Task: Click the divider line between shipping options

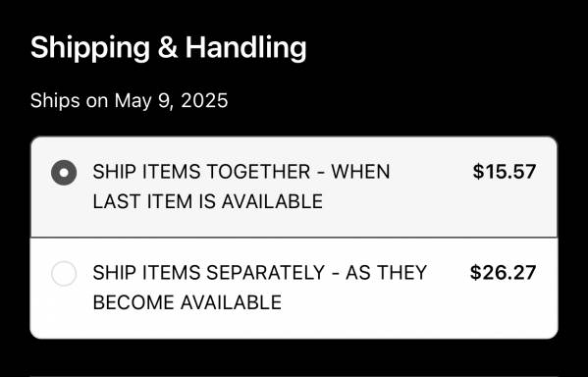Action: [294, 237]
